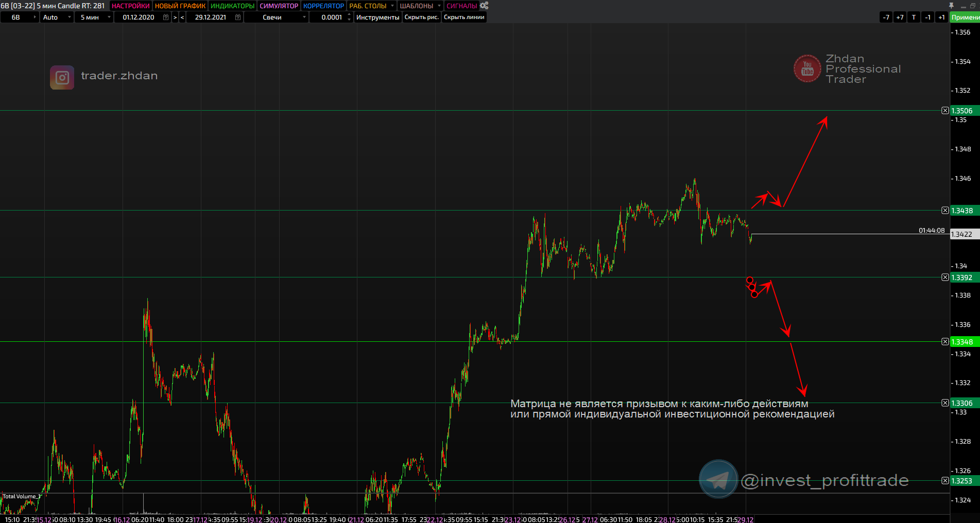Screen dimensions: 980x523
Task: Click Скрыть линии to hide lines
Action: [x=464, y=17]
